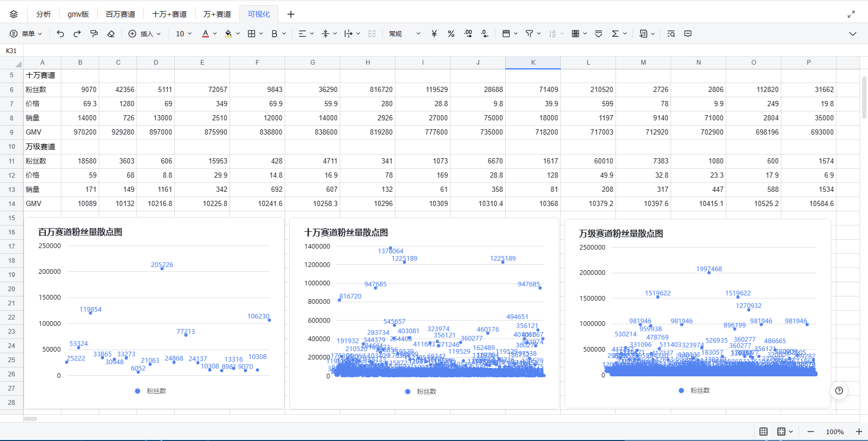This screenshot has height=441, width=868.
Task: Apply currency yen format
Action: click(434, 34)
